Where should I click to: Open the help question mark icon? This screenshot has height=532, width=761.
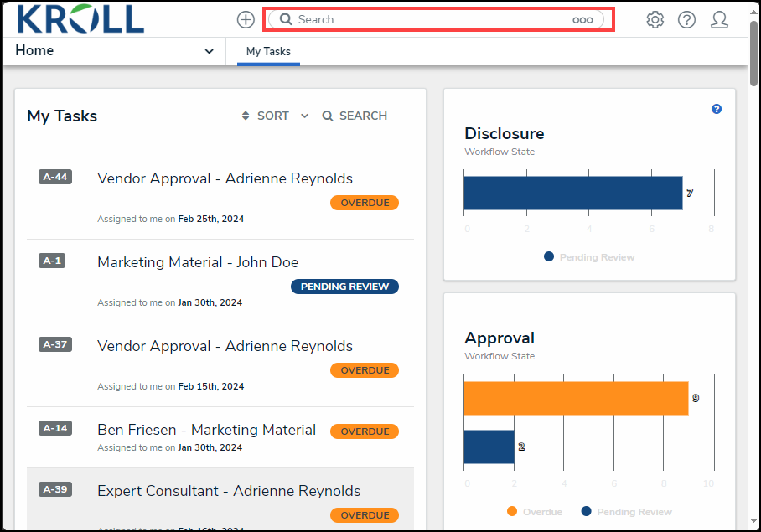point(686,20)
